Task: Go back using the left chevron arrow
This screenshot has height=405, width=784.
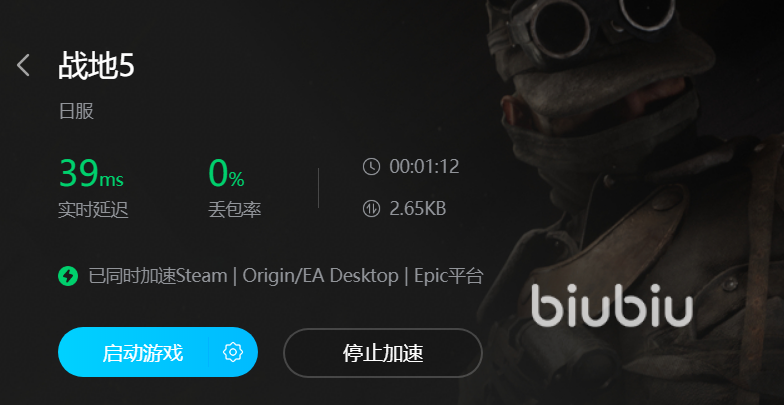Action: pyautogui.click(x=23, y=66)
